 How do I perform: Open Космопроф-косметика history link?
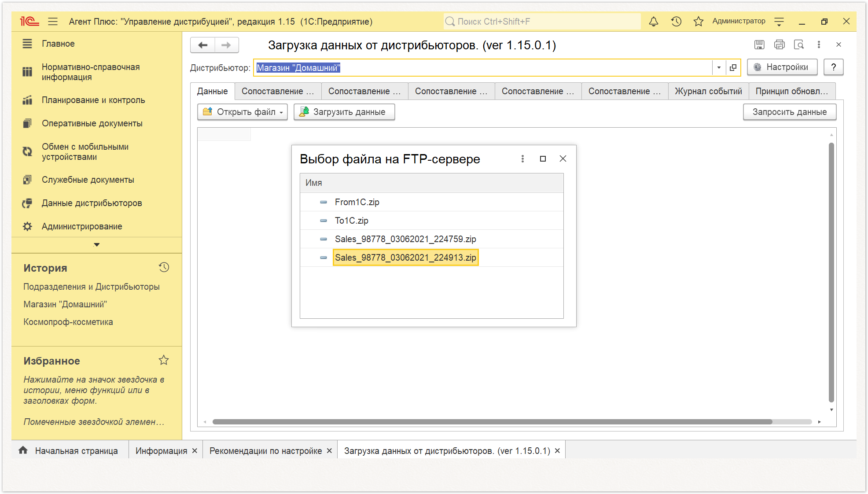pos(68,322)
